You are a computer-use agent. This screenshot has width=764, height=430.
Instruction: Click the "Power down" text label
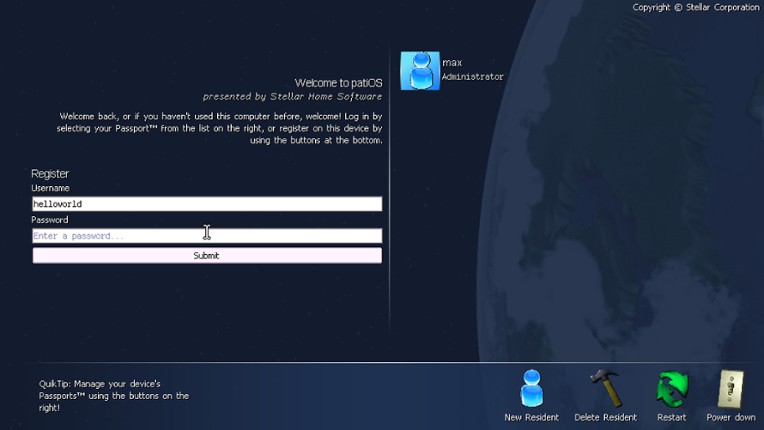pos(731,417)
